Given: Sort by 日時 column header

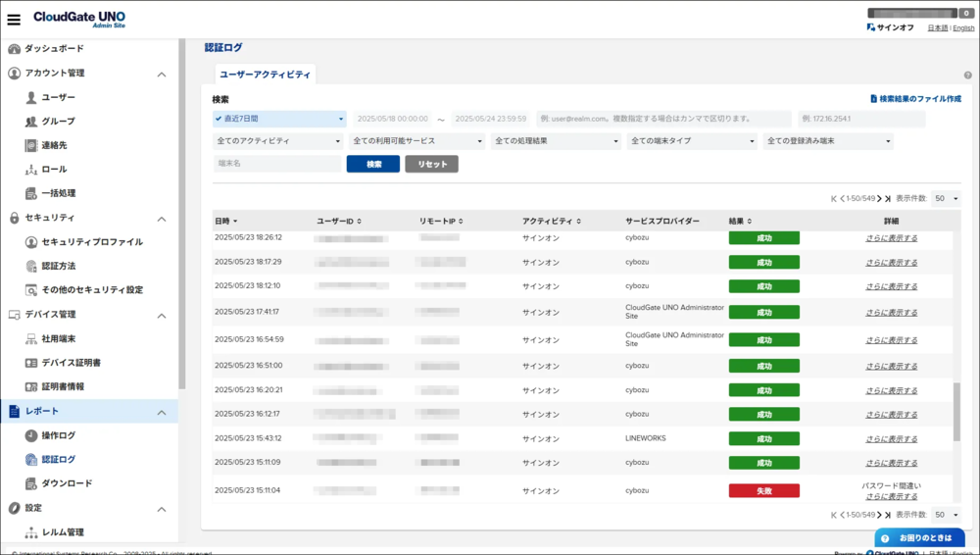Looking at the screenshot, I should point(225,222).
